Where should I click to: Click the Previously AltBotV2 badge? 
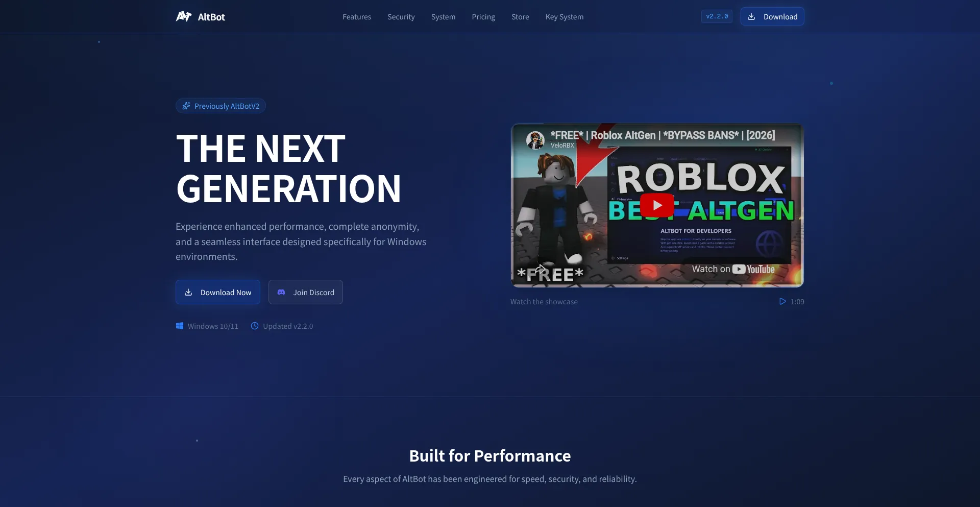click(x=220, y=106)
